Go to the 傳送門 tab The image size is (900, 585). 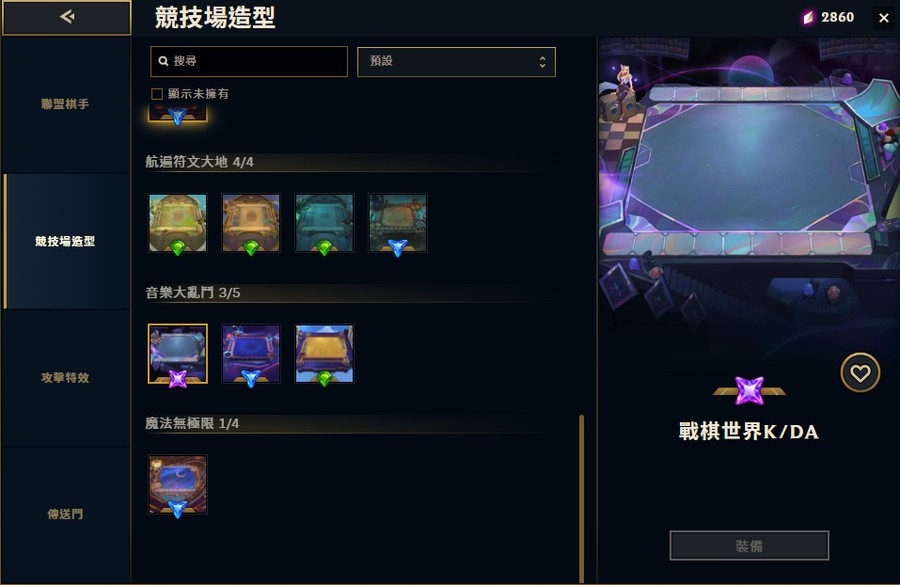pos(66,514)
